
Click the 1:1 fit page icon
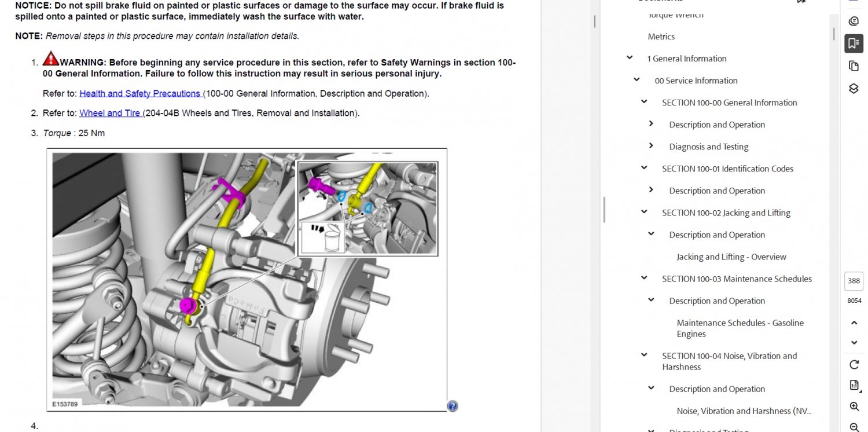tap(854, 385)
